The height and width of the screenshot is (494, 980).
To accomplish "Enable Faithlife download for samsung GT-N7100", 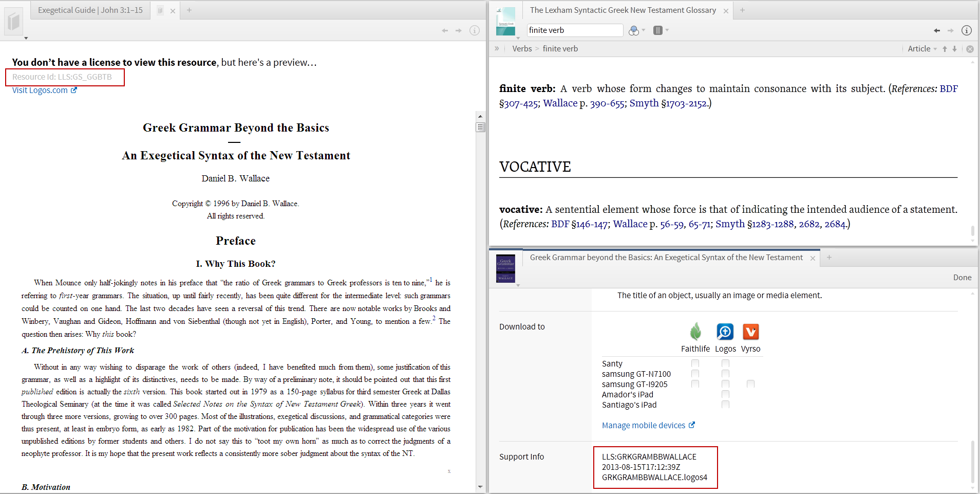I will [x=695, y=374].
